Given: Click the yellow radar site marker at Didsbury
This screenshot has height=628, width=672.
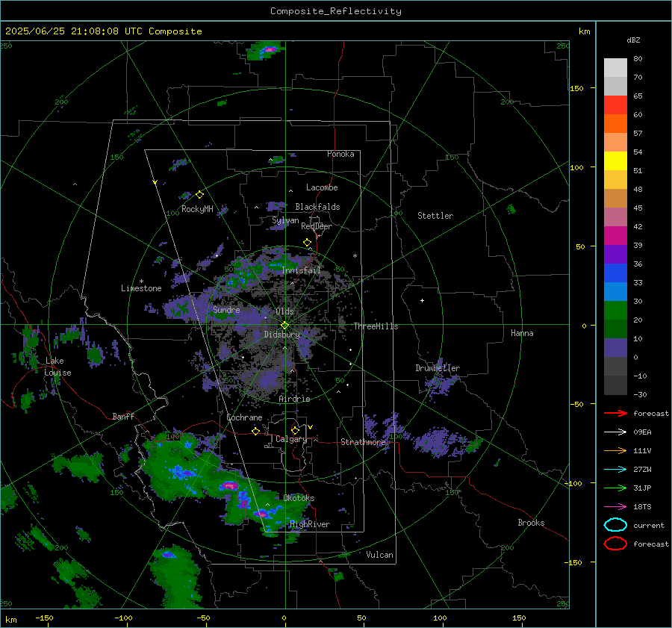Looking at the screenshot, I should point(285,326).
